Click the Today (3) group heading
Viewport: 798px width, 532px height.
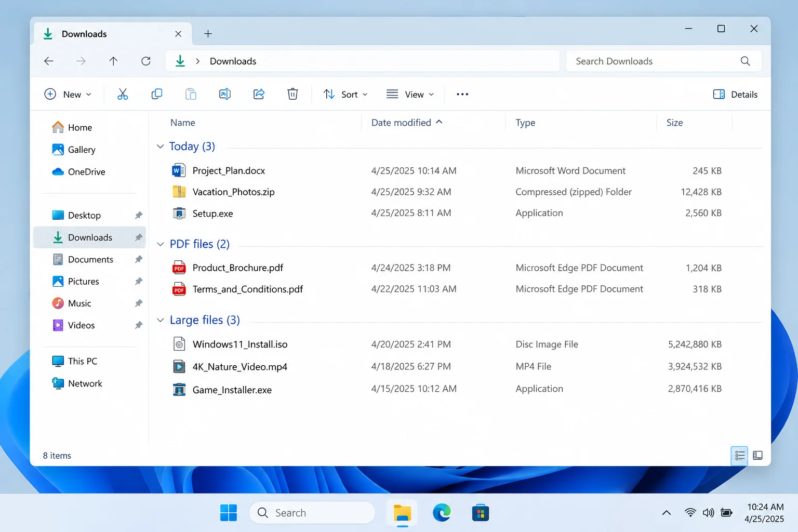click(192, 147)
